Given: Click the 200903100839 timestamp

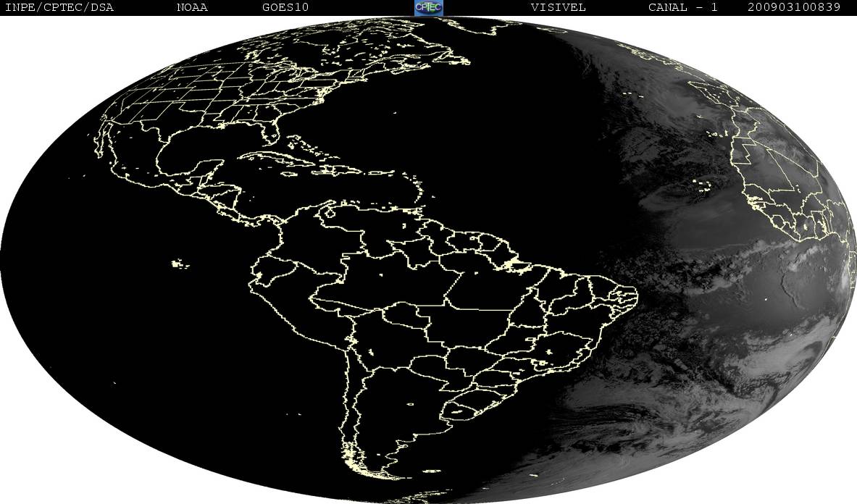Looking at the screenshot, I should click(x=793, y=7).
